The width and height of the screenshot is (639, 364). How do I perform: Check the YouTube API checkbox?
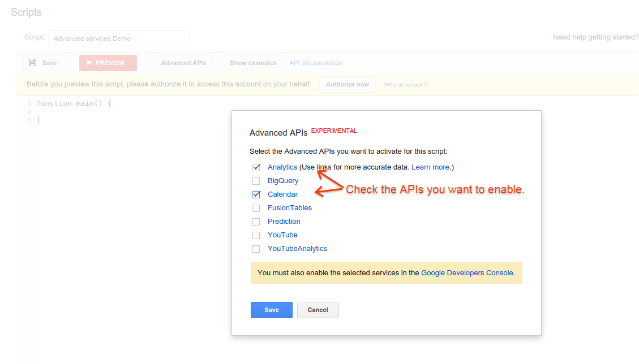[x=256, y=235]
